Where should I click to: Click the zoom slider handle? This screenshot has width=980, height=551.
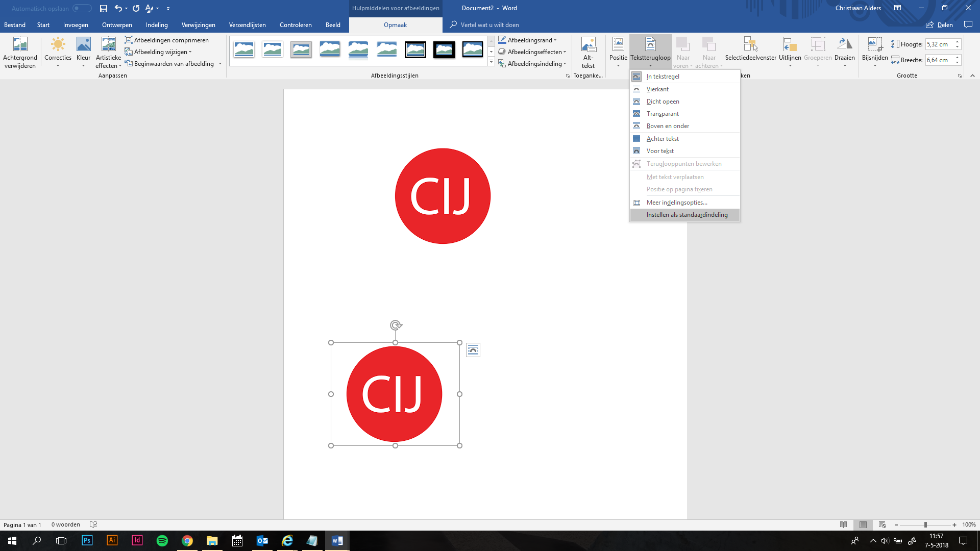pos(925,525)
